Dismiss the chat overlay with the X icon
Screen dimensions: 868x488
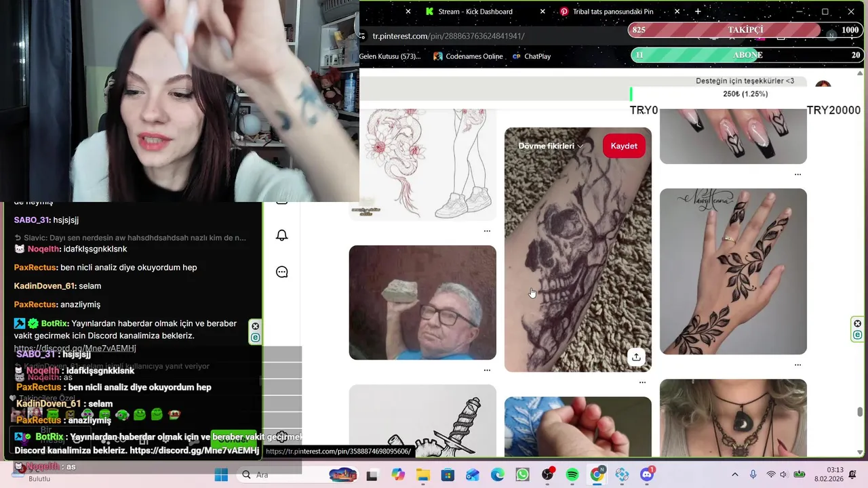[256, 326]
